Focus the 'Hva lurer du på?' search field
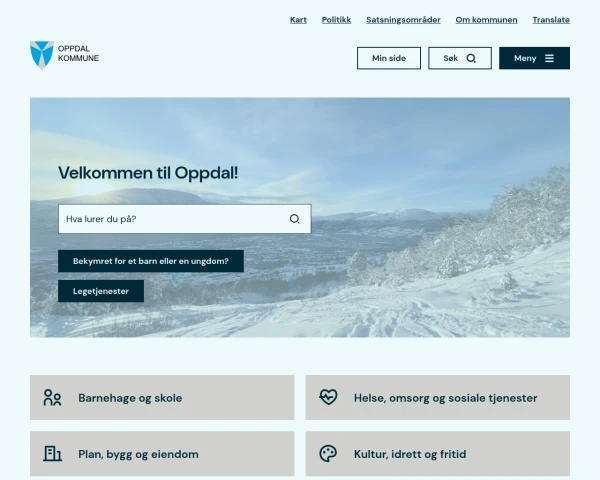This screenshot has height=480, width=600. (x=185, y=219)
